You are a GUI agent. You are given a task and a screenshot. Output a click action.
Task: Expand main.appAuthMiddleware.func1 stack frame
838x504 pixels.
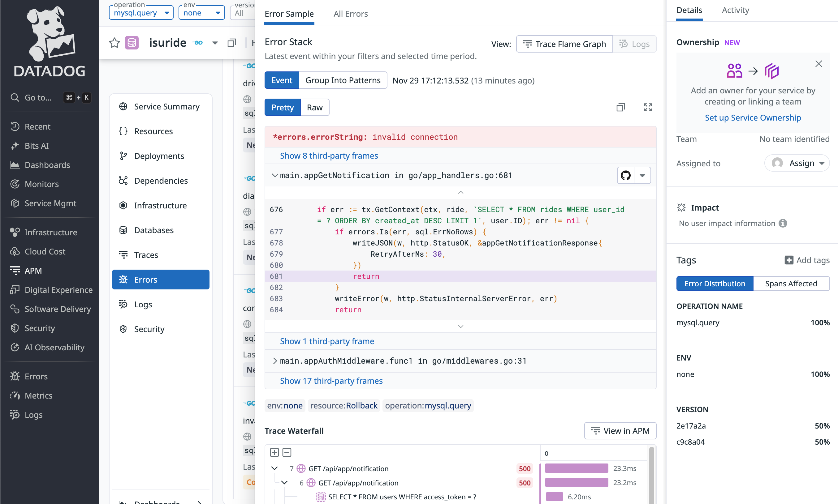pyautogui.click(x=275, y=361)
